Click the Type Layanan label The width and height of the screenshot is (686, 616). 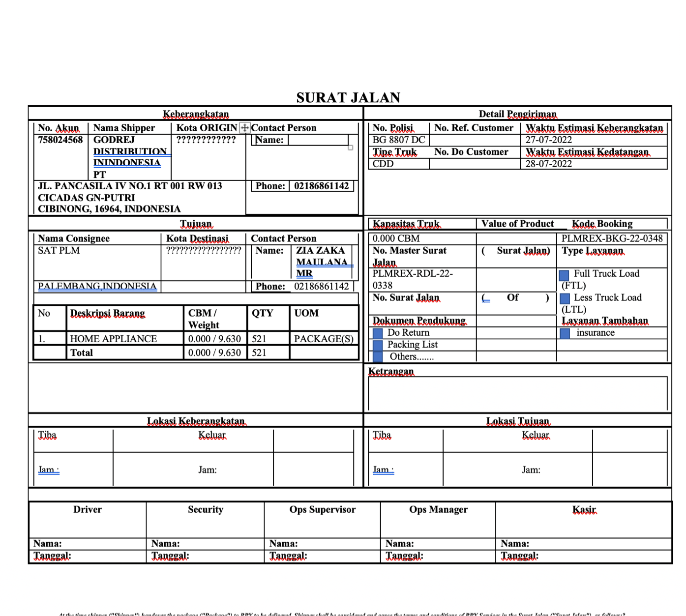[x=593, y=251]
